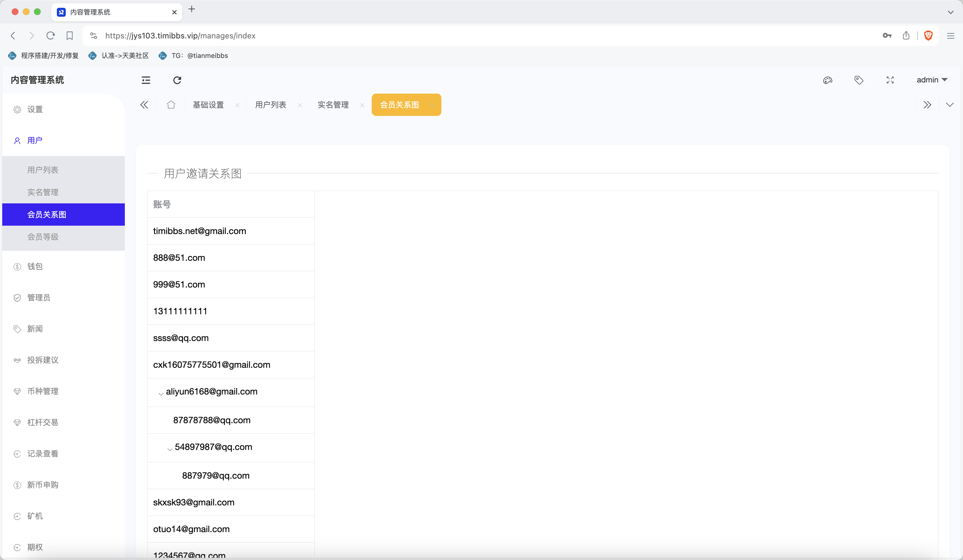Select row otuo14@gmail.com

[x=231, y=529]
